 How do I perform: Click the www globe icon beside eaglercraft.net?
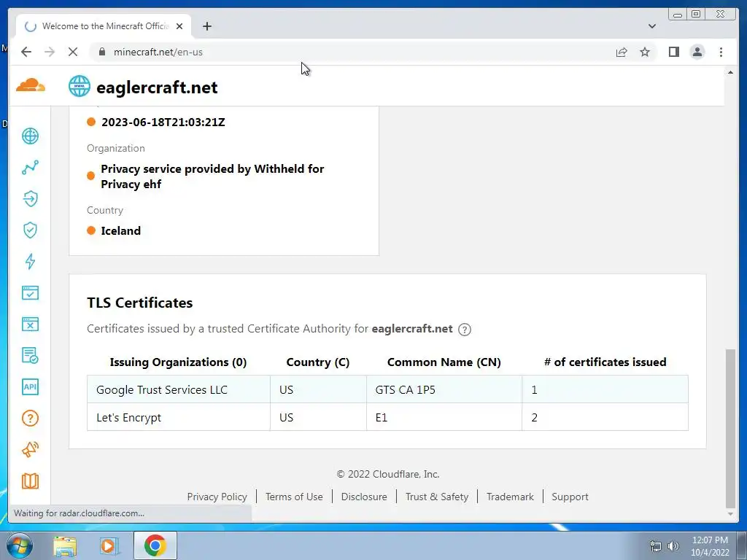(79, 86)
